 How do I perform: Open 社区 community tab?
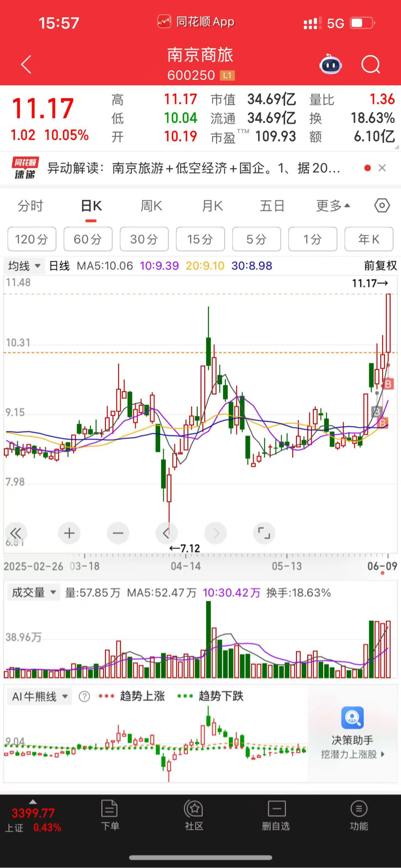tap(194, 815)
